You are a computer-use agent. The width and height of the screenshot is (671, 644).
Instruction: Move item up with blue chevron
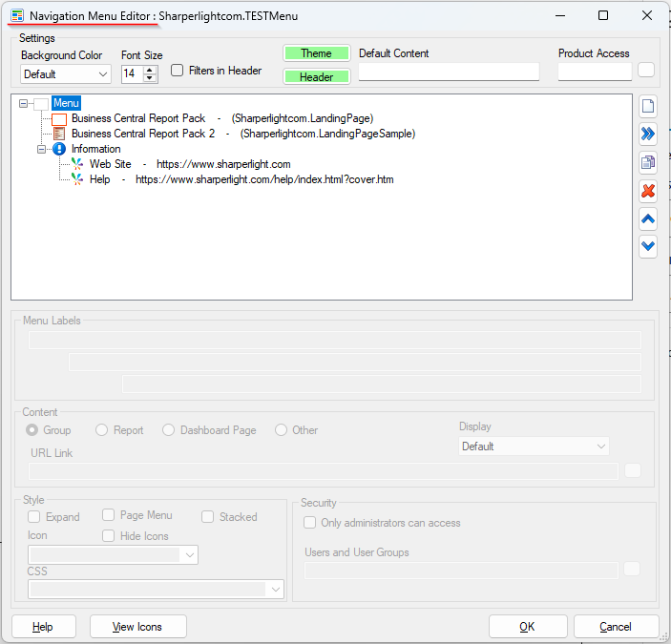[648, 219]
